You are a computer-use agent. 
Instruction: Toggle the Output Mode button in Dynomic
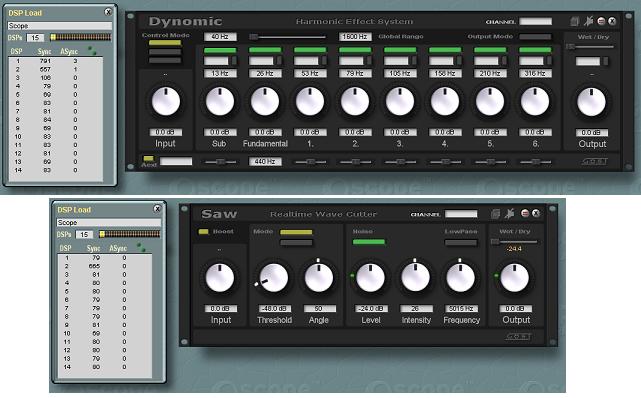point(535,37)
